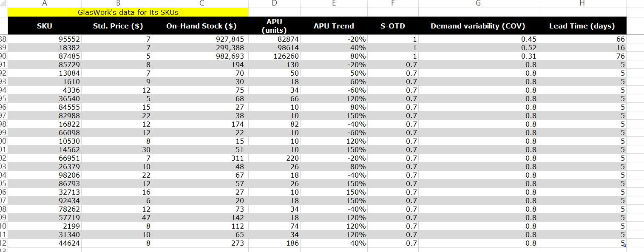Image resolution: width=644 pixels, height=252 pixels.
Task: Click the APU Trend header cell
Action: coord(334,26)
